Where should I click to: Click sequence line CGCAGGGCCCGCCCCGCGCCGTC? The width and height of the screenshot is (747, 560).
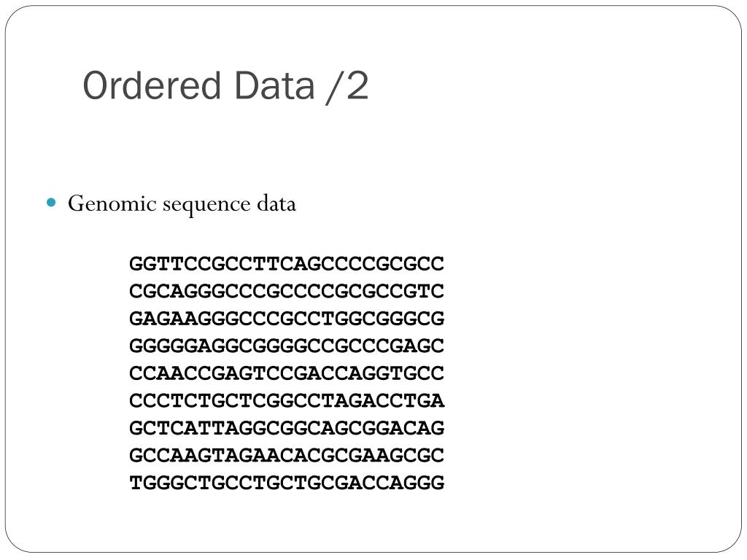click(x=287, y=291)
